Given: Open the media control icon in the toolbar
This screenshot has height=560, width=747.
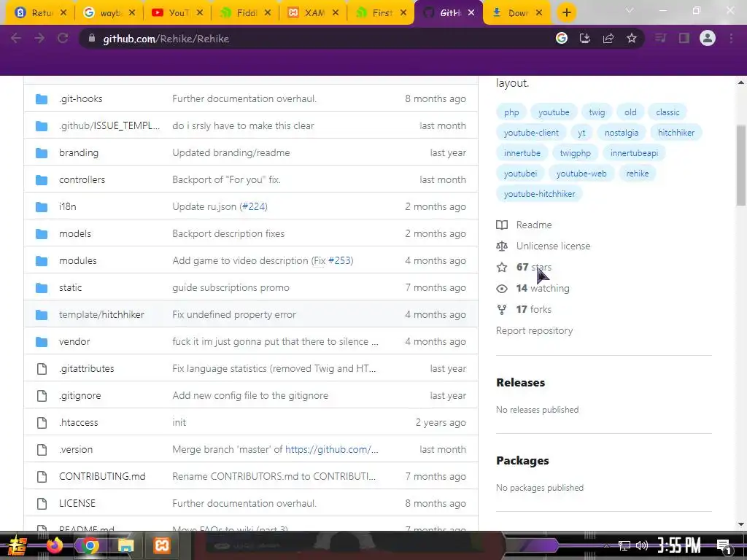Looking at the screenshot, I should coord(660,38).
